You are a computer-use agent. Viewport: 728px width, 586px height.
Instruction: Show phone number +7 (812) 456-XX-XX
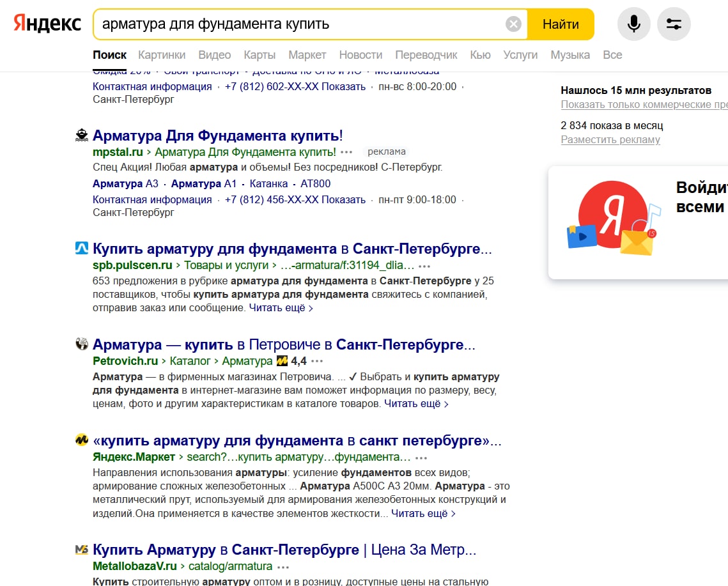(295, 199)
